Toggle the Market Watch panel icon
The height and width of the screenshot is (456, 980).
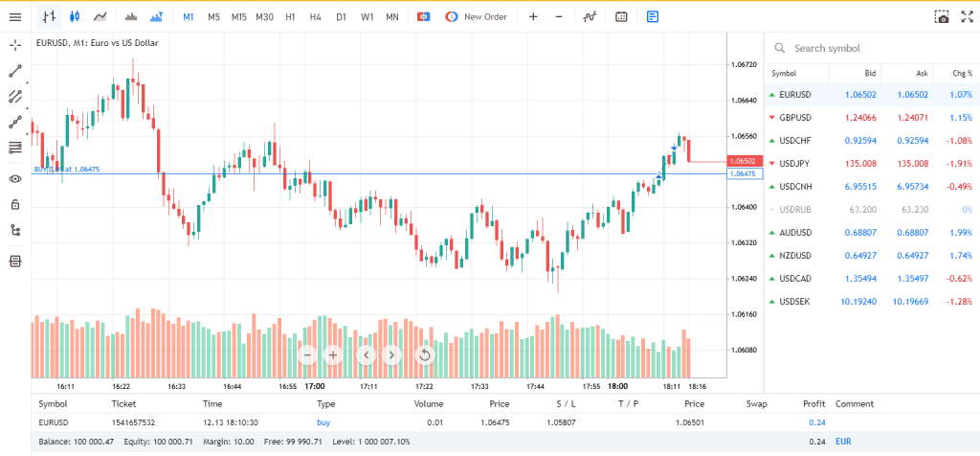pyautogui.click(x=653, y=17)
